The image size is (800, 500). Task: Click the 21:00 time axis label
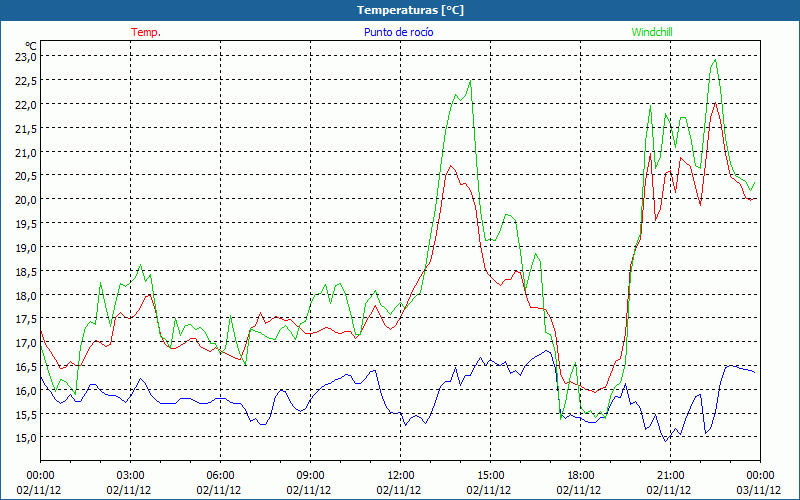click(670, 476)
